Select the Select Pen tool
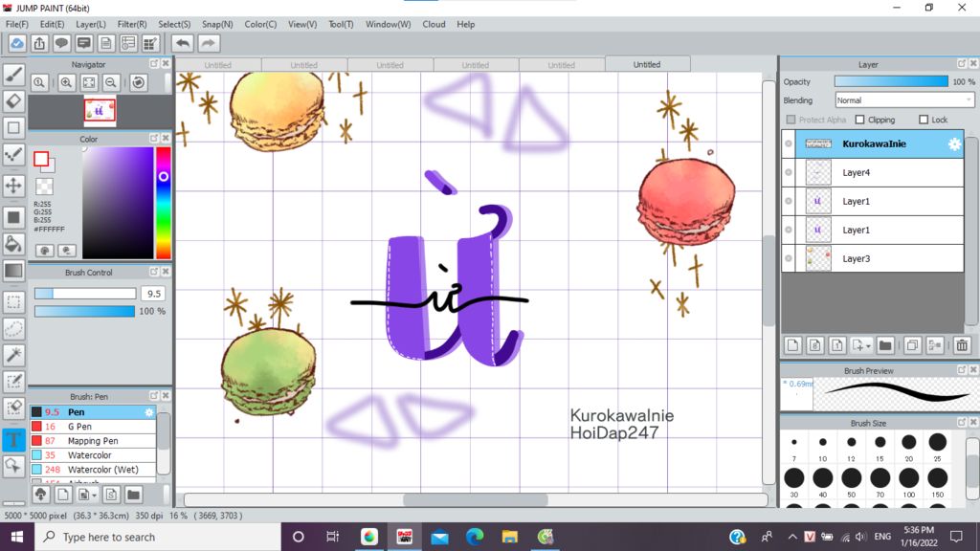 pyautogui.click(x=13, y=382)
